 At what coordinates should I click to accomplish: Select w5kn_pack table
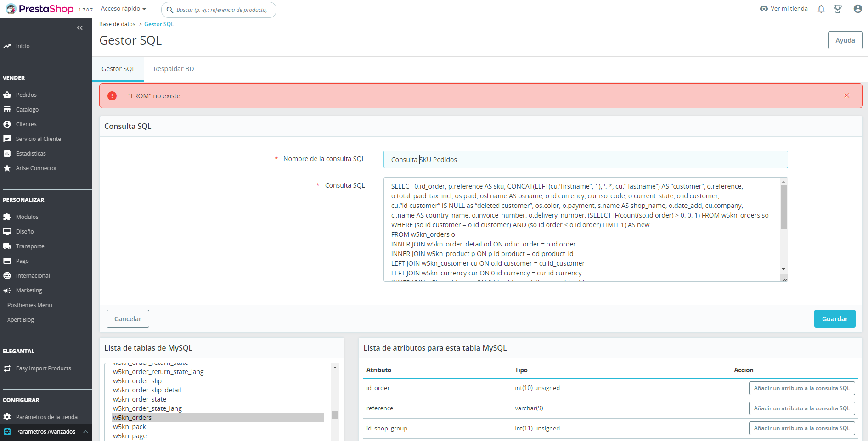[x=130, y=427]
